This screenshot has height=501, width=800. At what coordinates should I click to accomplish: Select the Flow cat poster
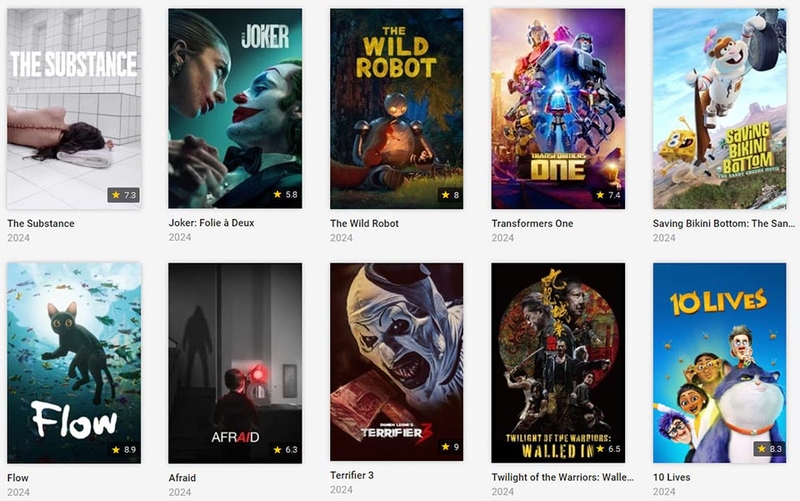coord(74,363)
